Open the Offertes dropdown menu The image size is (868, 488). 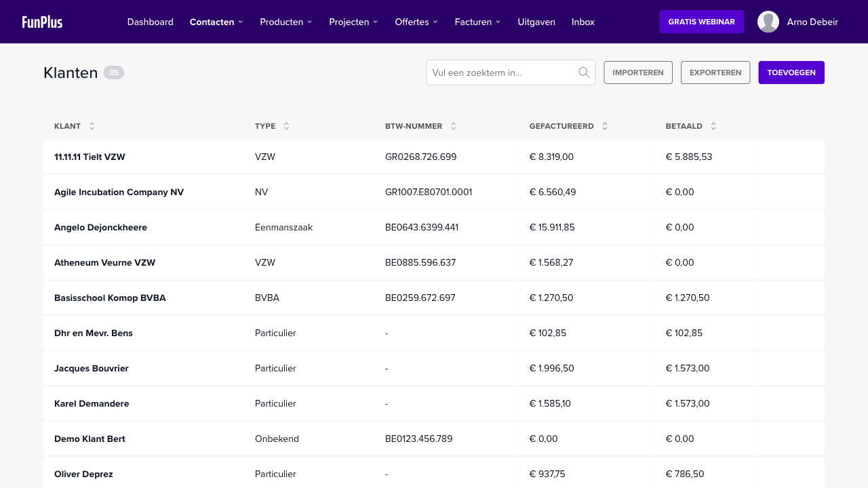pyautogui.click(x=416, y=22)
